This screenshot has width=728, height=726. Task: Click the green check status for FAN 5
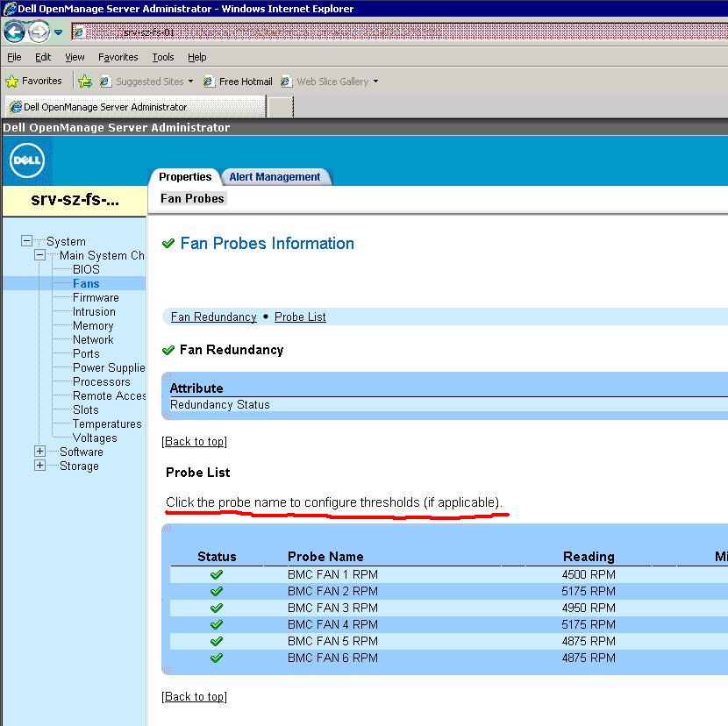(x=217, y=642)
